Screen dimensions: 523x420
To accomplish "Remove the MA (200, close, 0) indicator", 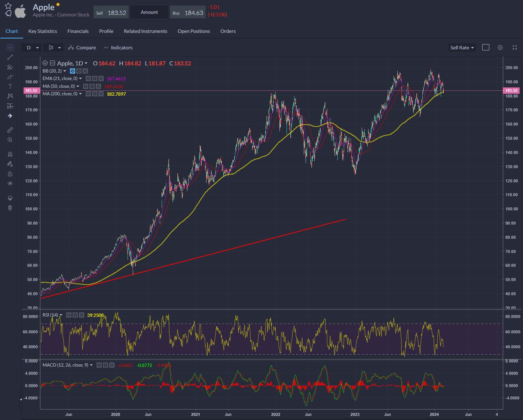I will pyautogui.click(x=100, y=94).
